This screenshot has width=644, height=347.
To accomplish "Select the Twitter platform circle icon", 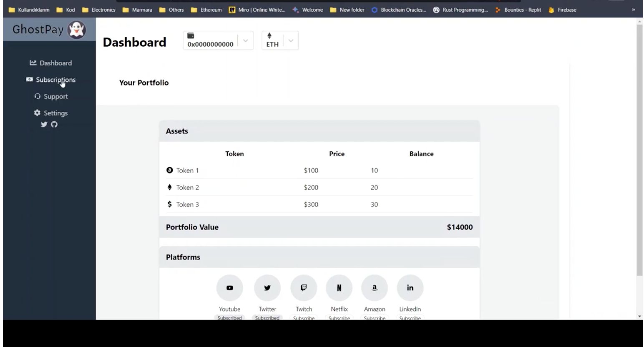I will pos(267,288).
